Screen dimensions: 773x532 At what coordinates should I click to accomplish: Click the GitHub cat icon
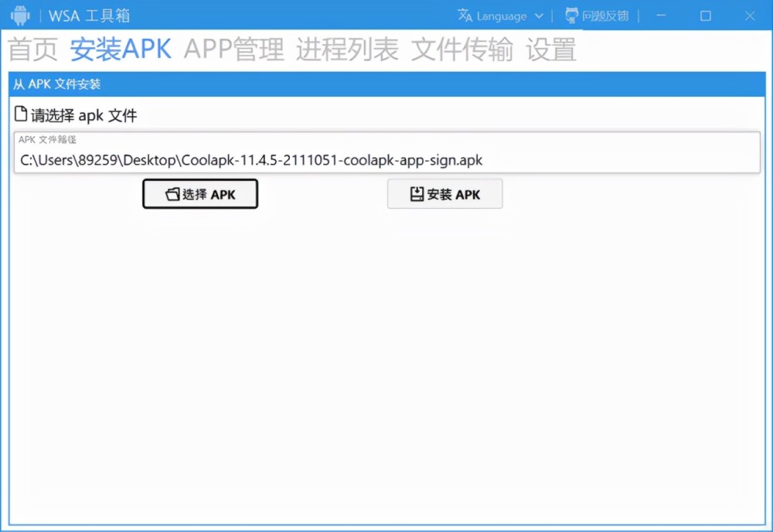pos(571,15)
